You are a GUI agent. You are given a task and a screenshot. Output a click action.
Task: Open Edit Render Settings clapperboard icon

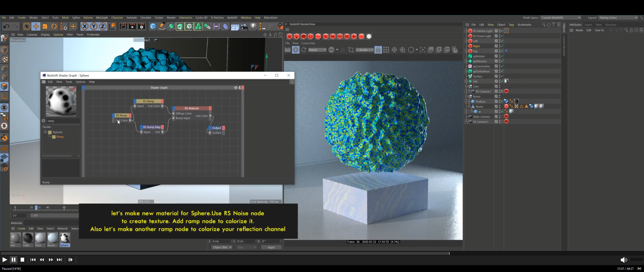pyautogui.click(x=142, y=26)
